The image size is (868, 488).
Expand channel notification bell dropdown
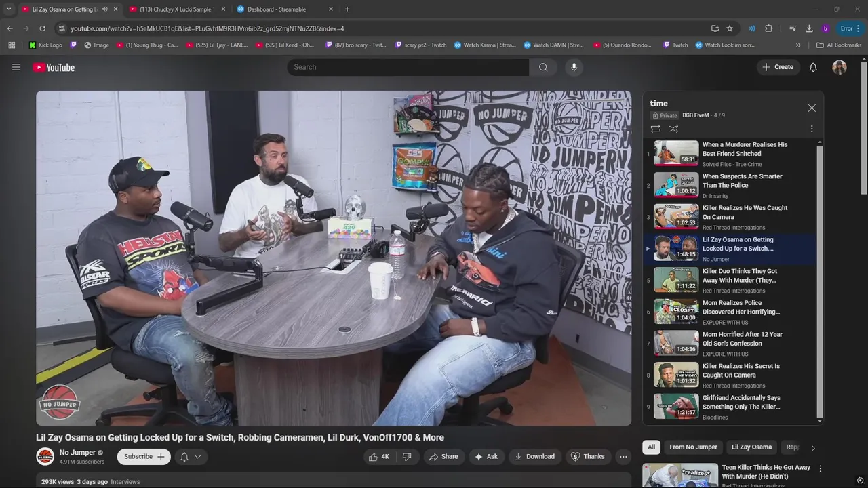click(191, 457)
